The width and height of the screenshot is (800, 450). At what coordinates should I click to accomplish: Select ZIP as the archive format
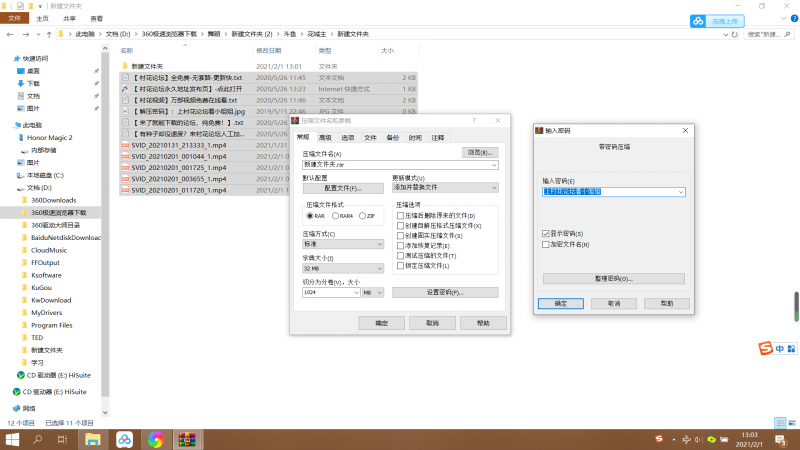pyautogui.click(x=364, y=215)
